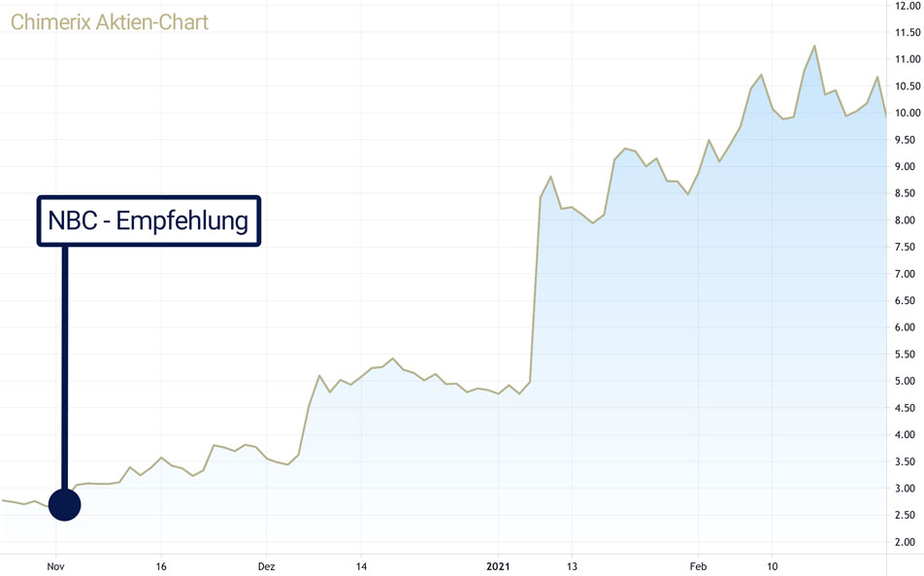Click the 2021 label on the date axis
Image resolution: width=924 pixels, height=576 pixels.
(x=499, y=565)
